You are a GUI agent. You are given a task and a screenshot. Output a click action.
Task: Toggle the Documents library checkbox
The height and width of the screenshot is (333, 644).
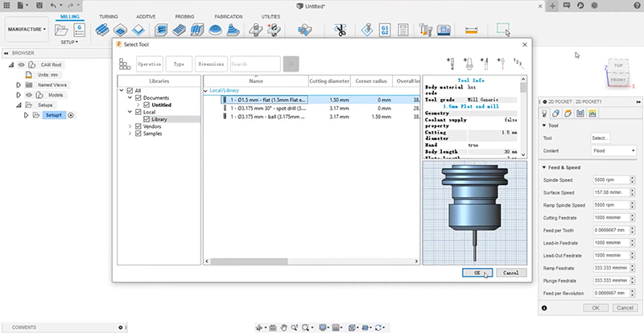pyautogui.click(x=138, y=97)
